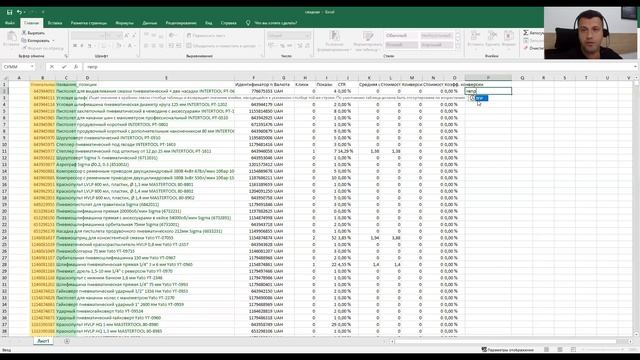The width and height of the screenshot is (640, 360).
Task: Open the Данные ribbon tab
Action: coord(150,23)
